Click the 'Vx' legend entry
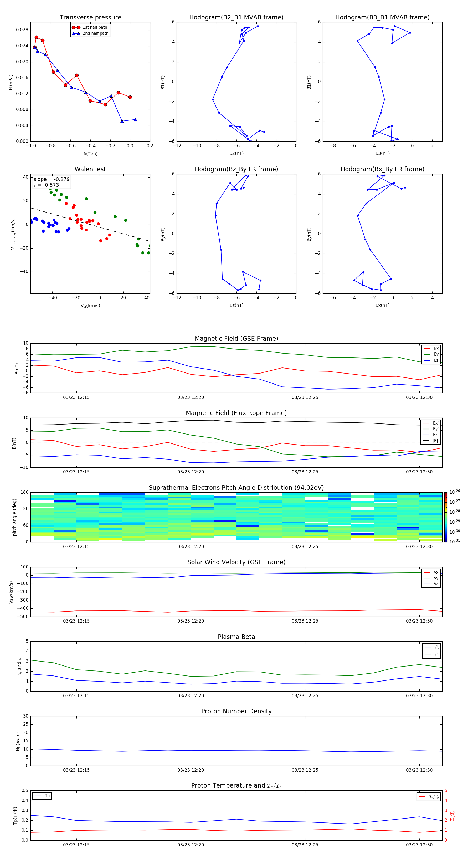Viewport: 473px width, 868px height. [431, 572]
